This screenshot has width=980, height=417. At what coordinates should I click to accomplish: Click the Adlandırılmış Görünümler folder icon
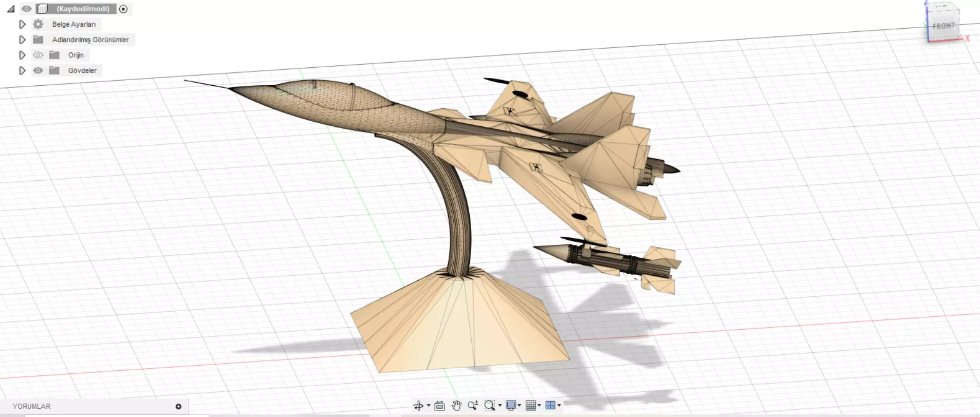coord(38,40)
